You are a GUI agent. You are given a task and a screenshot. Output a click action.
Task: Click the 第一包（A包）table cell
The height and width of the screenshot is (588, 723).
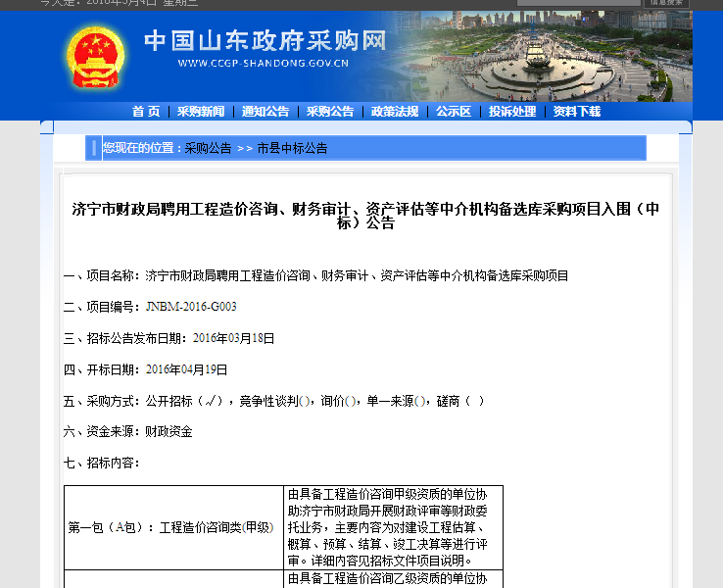(x=171, y=527)
